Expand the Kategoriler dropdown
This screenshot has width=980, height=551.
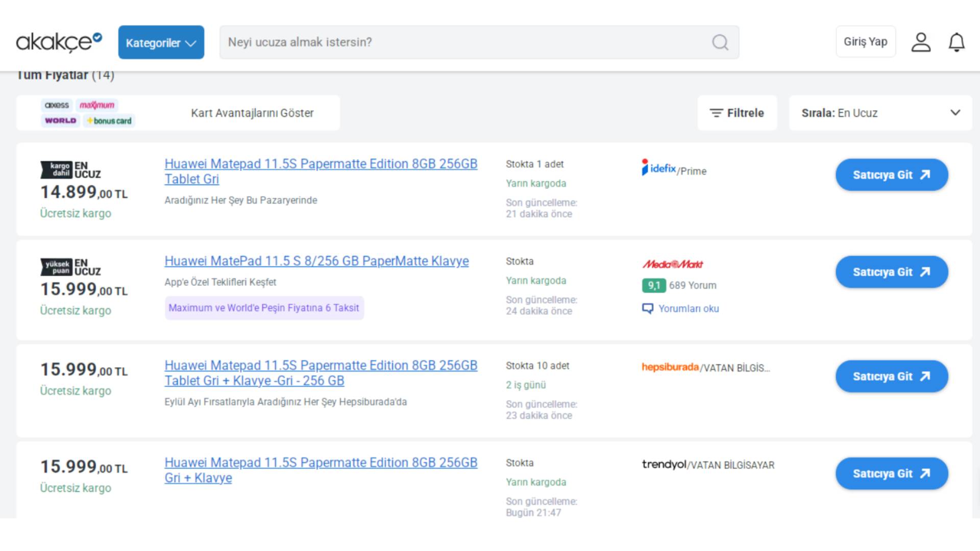(x=161, y=42)
